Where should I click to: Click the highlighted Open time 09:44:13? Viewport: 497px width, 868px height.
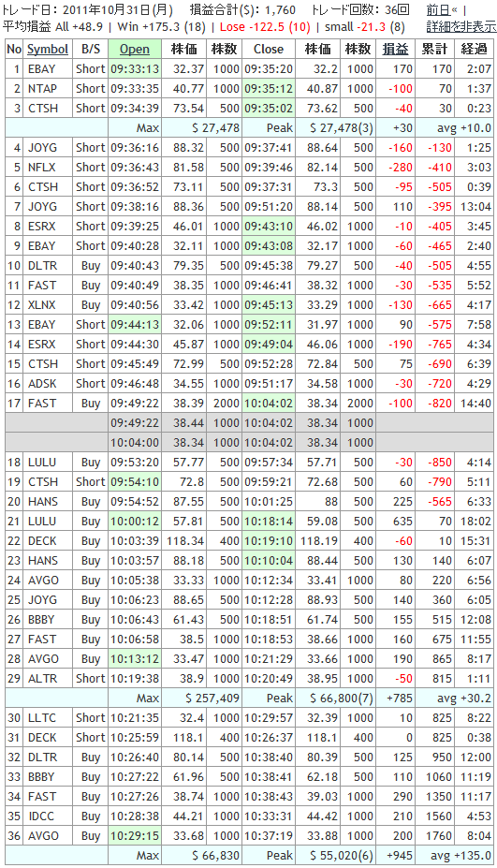135,324
